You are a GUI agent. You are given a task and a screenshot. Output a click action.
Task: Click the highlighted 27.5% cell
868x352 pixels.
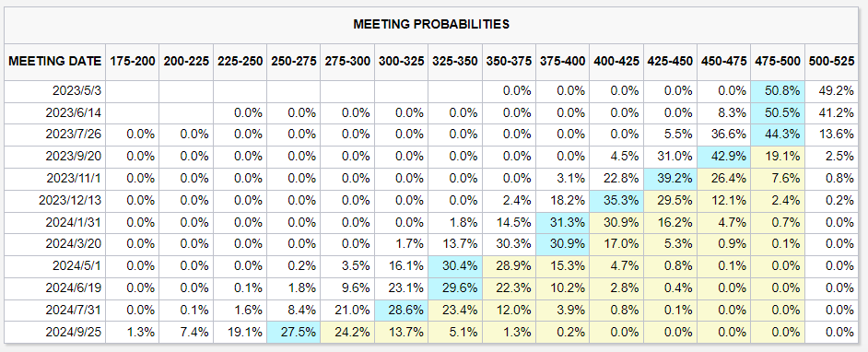coord(293,332)
